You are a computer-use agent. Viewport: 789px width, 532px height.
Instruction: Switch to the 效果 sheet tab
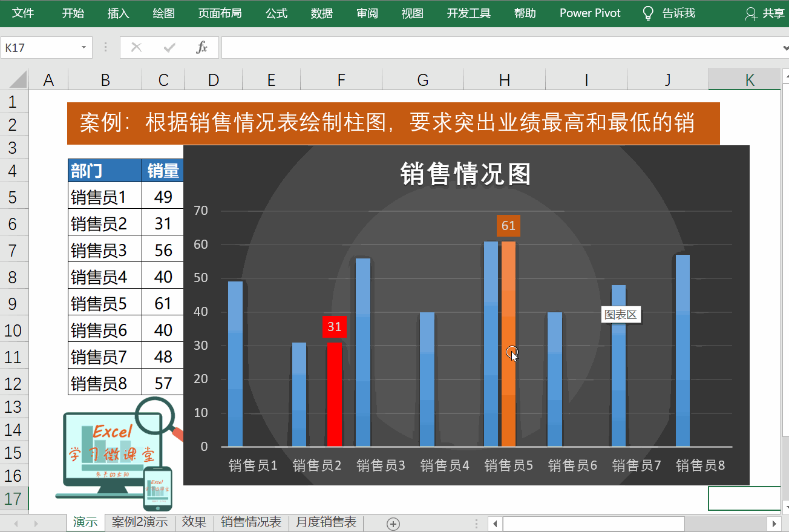(194, 522)
